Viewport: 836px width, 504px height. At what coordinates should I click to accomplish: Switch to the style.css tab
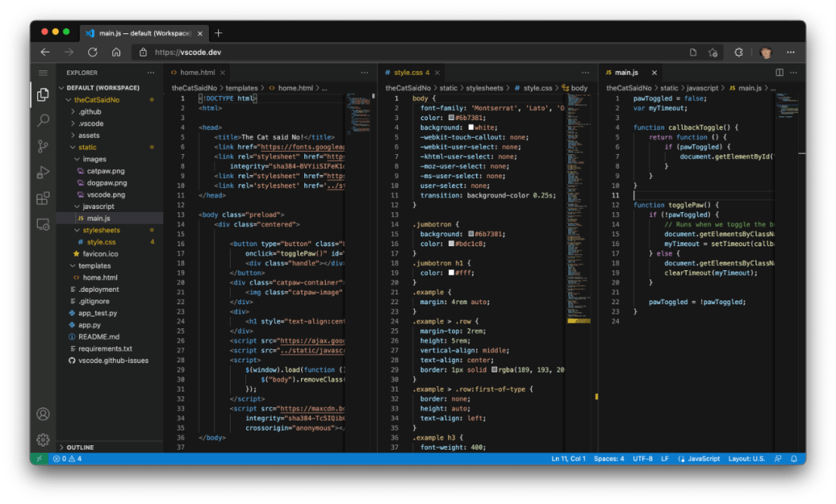[x=409, y=72]
